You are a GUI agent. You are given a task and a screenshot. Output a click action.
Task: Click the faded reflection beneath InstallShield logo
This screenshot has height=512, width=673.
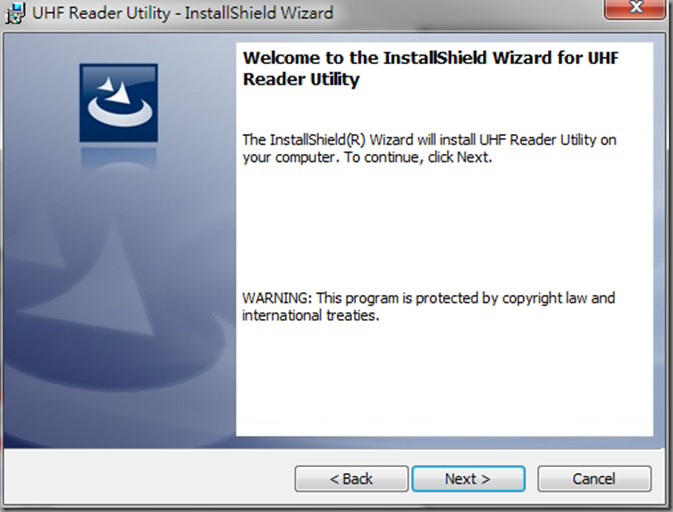[x=118, y=158]
